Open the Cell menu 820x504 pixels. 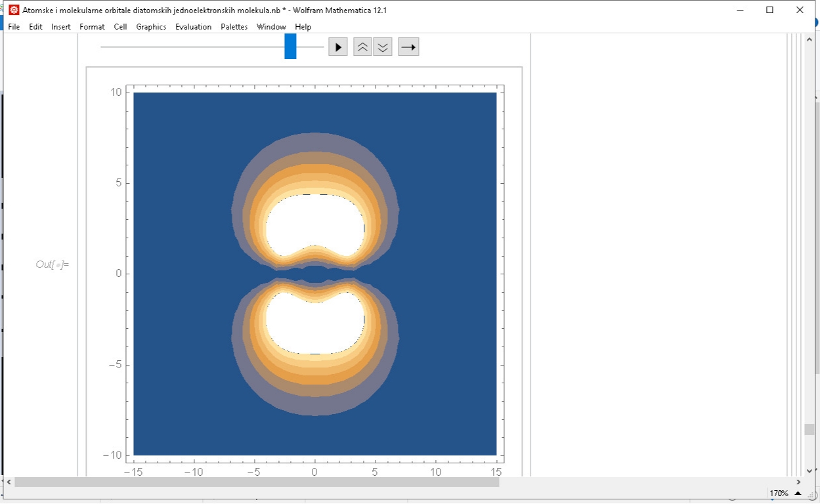pyautogui.click(x=120, y=27)
